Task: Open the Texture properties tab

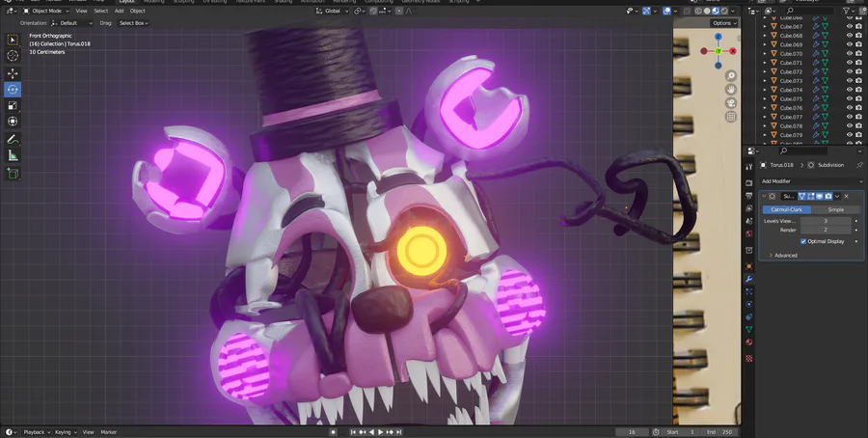Action: coord(749,358)
